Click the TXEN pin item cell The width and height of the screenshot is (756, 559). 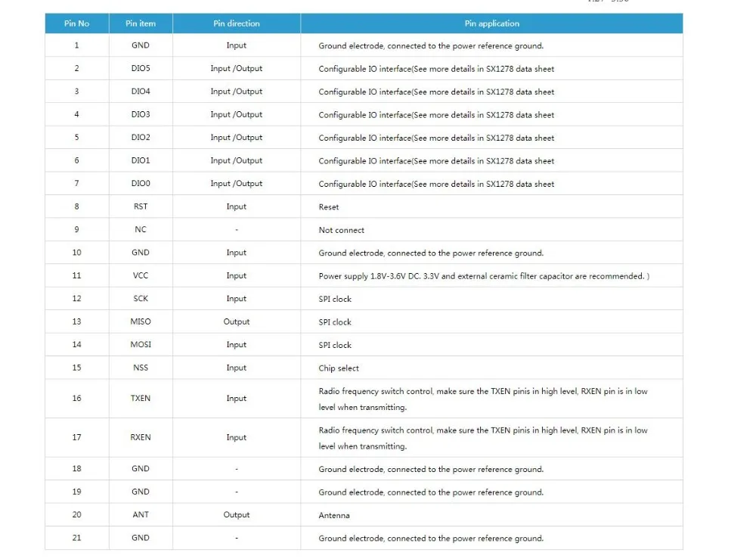pos(141,399)
